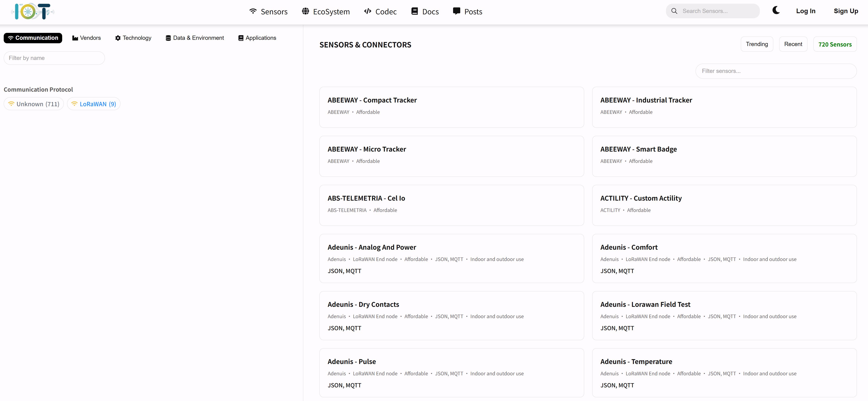Image resolution: width=868 pixels, height=401 pixels.
Task: Click the Log In link
Action: click(x=805, y=11)
